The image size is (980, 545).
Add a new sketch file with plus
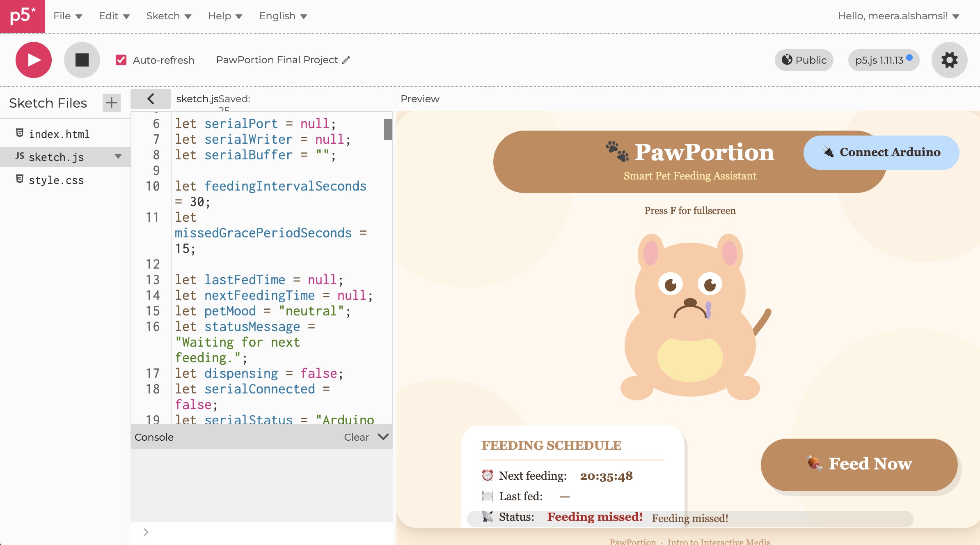click(x=111, y=103)
